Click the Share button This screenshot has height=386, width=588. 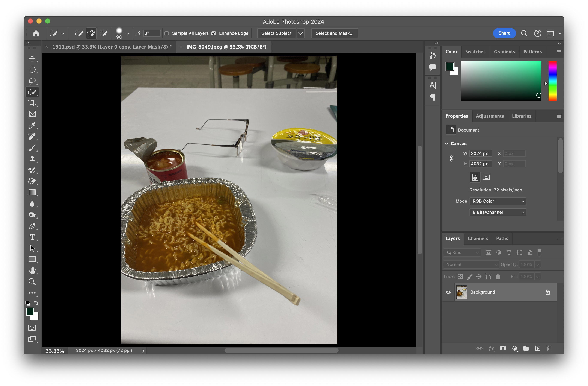coord(504,33)
